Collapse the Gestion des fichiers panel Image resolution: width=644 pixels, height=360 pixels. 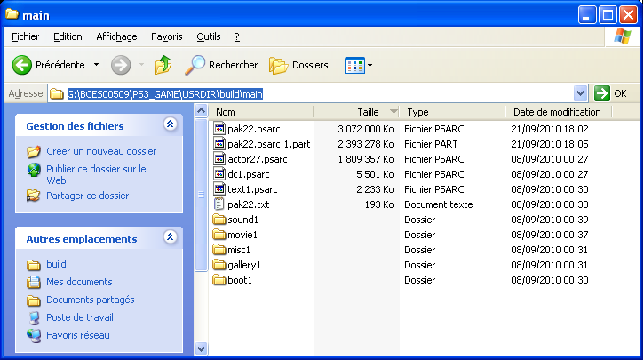pos(170,125)
